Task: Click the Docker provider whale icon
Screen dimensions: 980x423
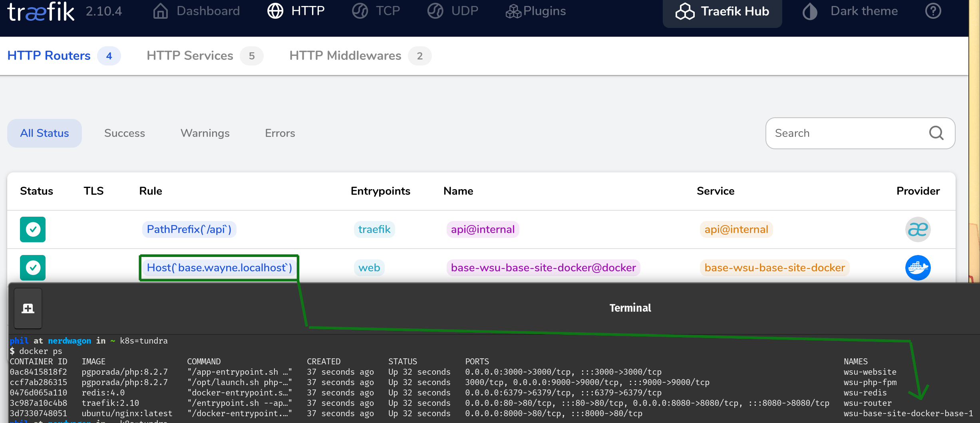Action: (918, 268)
